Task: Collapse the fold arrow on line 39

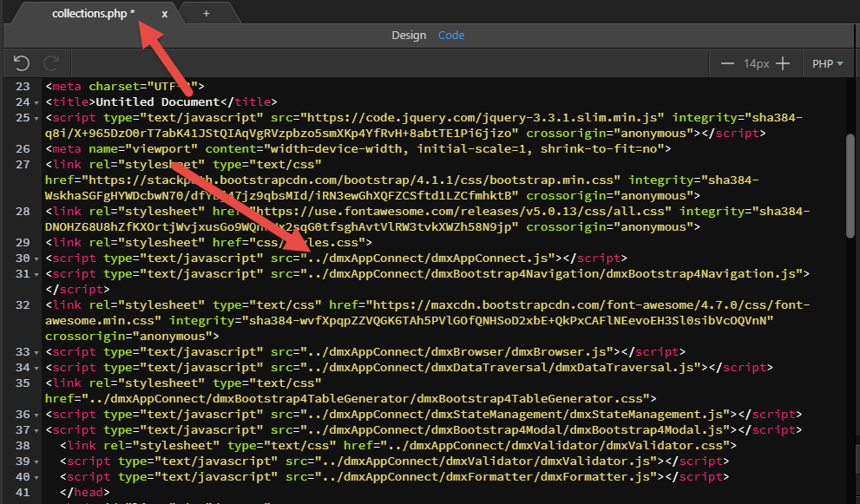Action: click(x=36, y=462)
